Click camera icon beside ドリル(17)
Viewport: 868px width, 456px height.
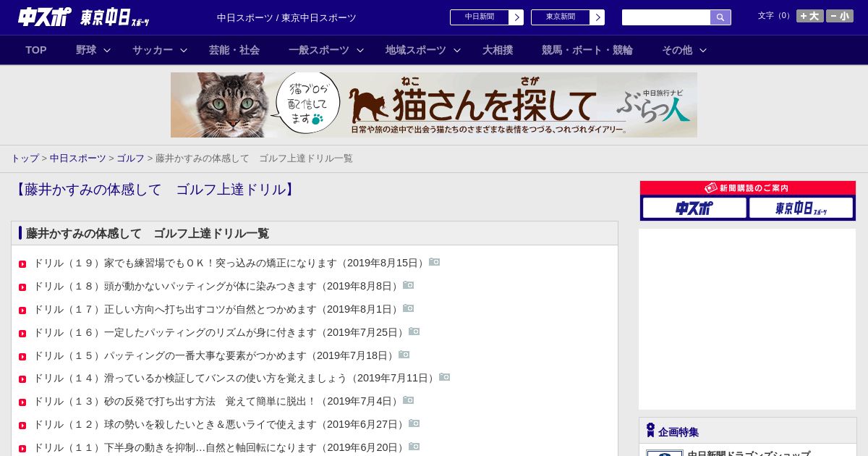point(408,308)
